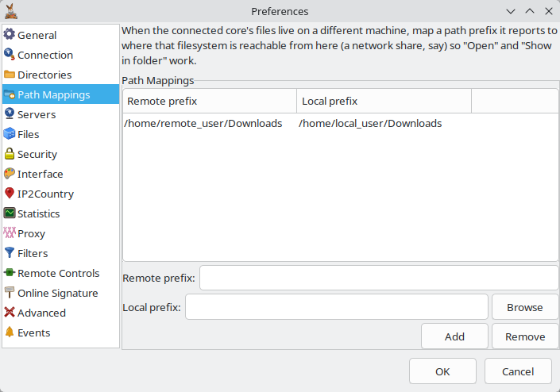Select the Filters page label
This screenshot has width=560, height=392.
tap(33, 254)
